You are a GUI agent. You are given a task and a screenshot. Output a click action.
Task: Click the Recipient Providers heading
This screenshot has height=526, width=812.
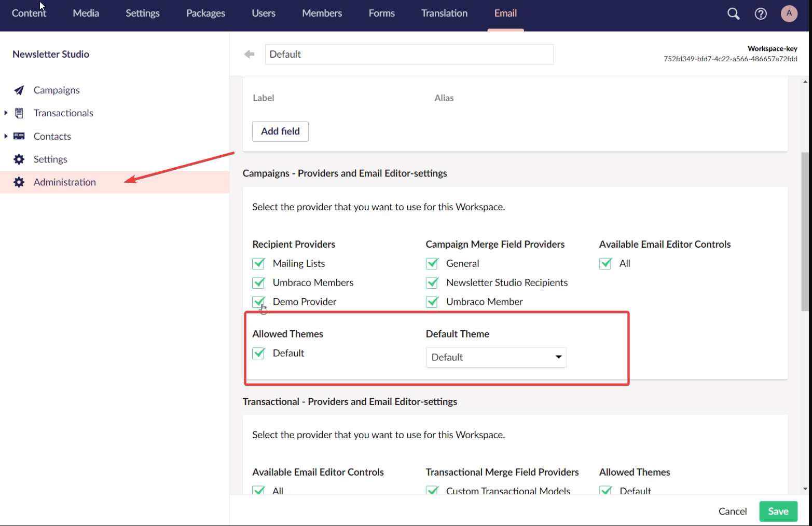point(294,245)
